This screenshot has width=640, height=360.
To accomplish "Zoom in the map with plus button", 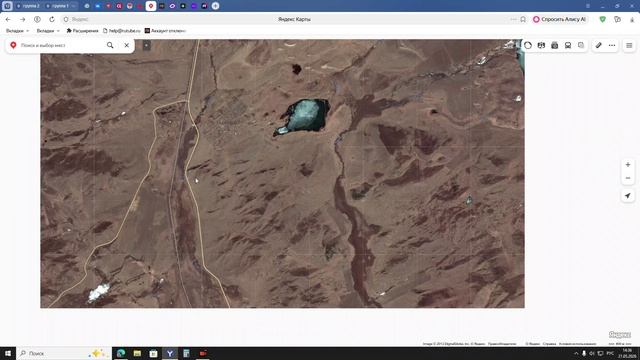I will point(628,164).
